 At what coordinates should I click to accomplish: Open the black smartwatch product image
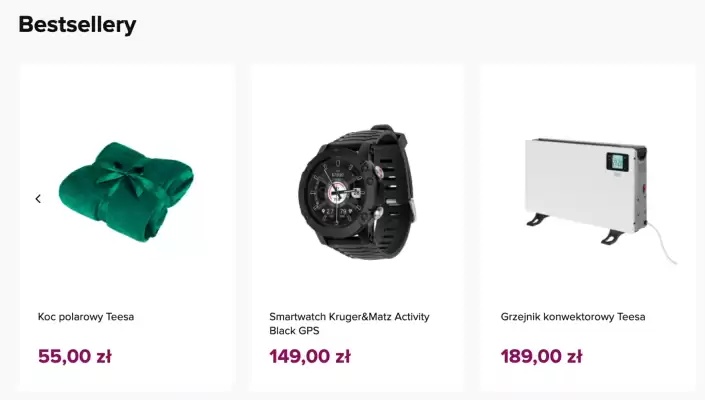coord(357,192)
